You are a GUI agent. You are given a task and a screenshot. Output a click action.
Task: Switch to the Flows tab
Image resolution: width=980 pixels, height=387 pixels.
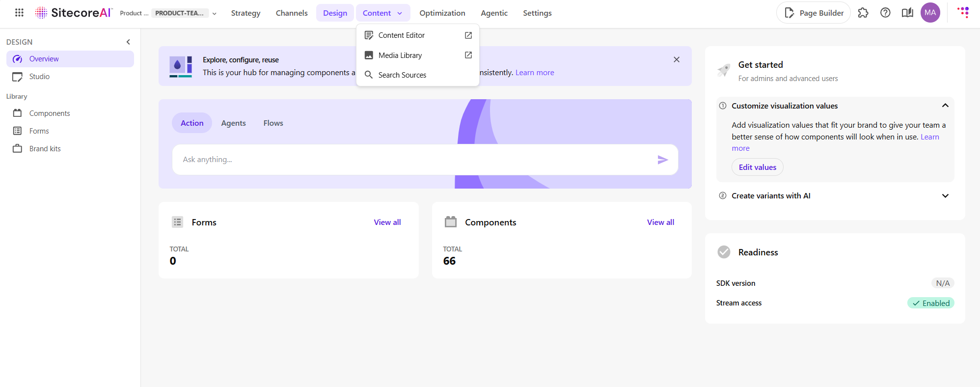click(x=273, y=123)
